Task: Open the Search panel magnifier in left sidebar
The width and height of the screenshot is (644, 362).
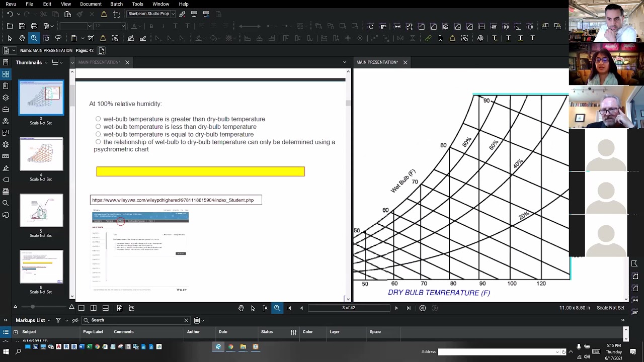Action: tap(6, 203)
